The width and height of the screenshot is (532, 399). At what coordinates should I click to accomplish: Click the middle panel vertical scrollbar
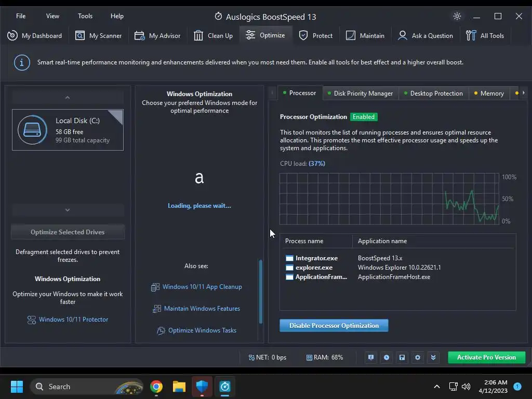pyautogui.click(x=261, y=292)
